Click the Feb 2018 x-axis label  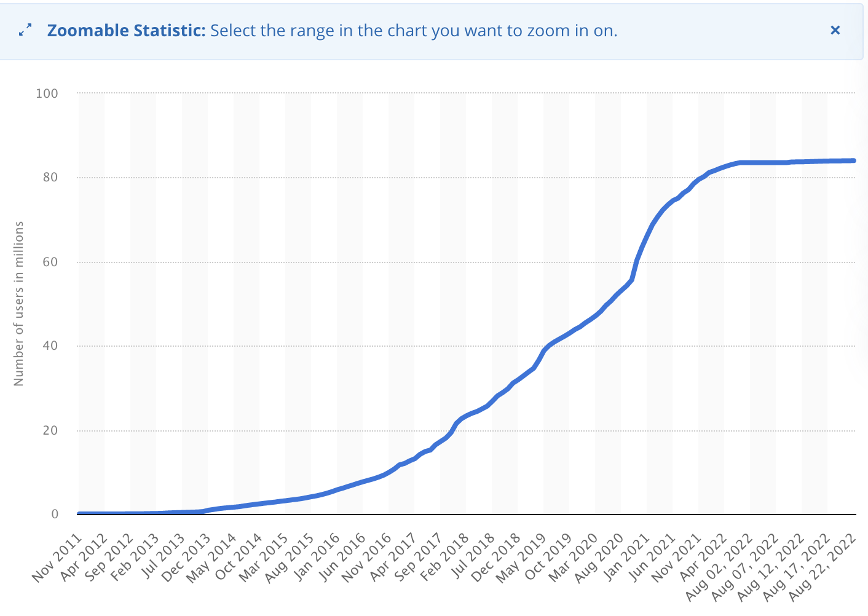click(x=445, y=558)
